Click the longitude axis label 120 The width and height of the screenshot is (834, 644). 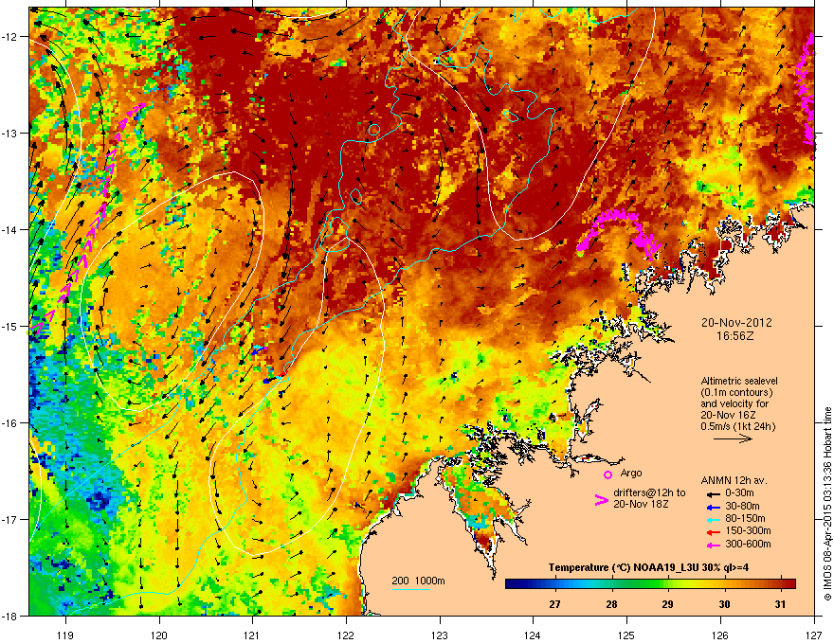tap(159, 635)
